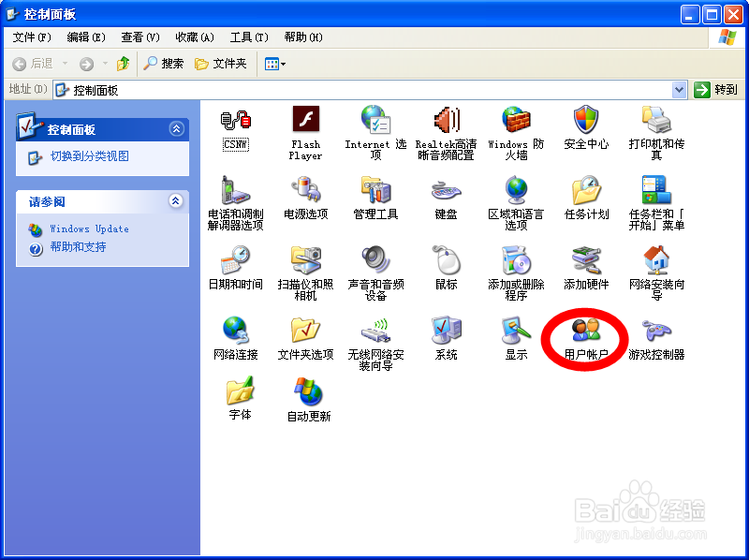Open 电源选项 icon
Viewport: 749px width, 560px height.
(306, 190)
